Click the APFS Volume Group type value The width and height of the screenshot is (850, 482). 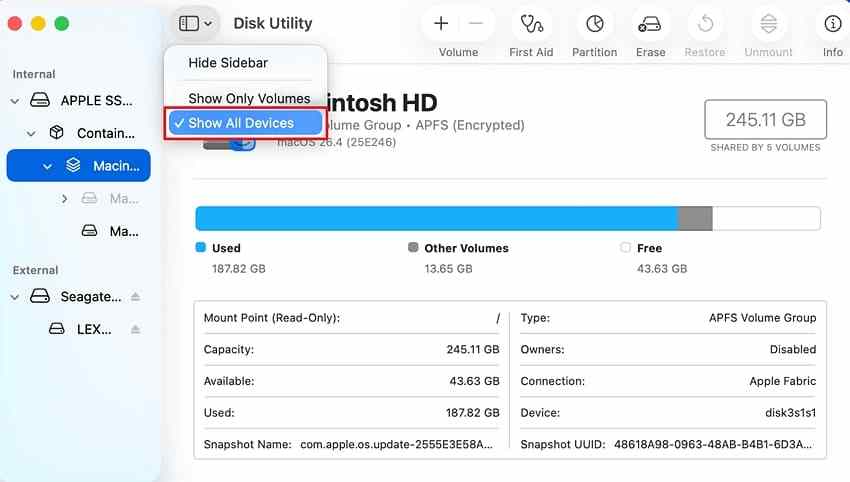pos(762,318)
